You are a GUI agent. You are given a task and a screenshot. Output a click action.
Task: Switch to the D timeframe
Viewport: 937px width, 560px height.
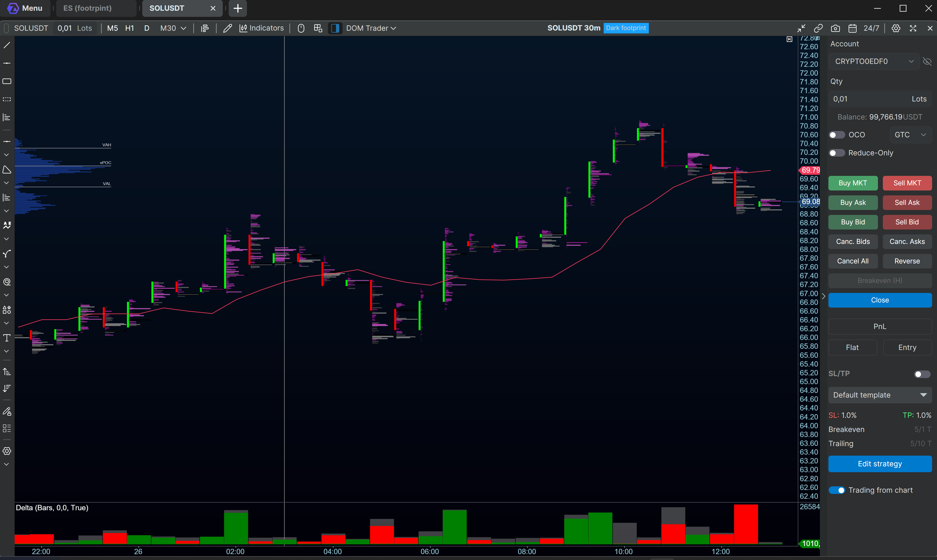pyautogui.click(x=147, y=28)
